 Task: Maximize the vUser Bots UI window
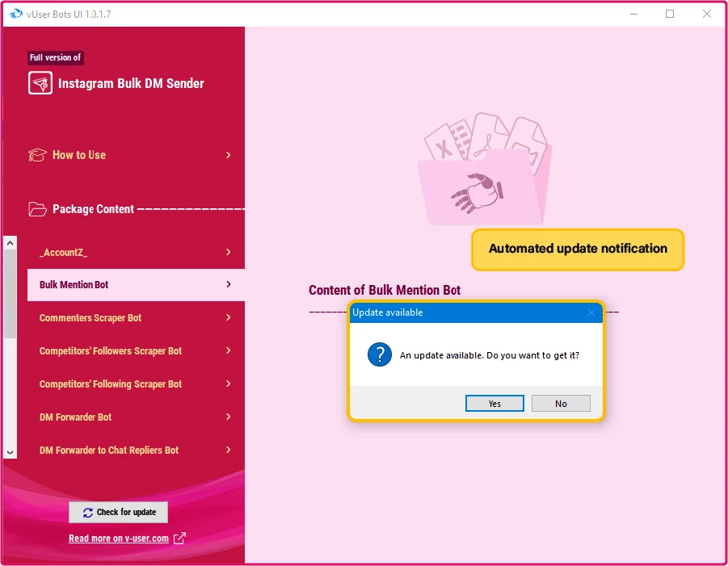pyautogui.click(x=670, y=14)
